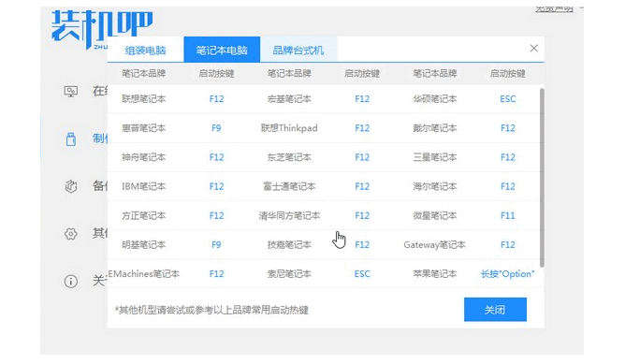
Task: Click F12 key for 富士通笔记本
Action: (x=362, y=186)
